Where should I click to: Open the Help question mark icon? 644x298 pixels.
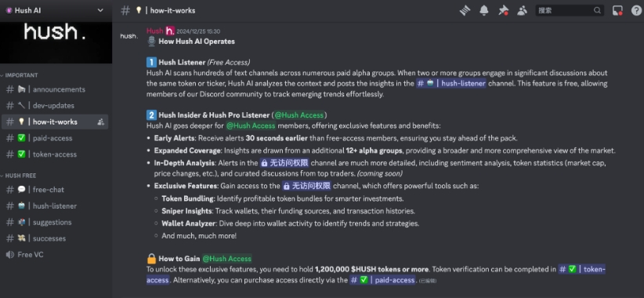(636, 11)
